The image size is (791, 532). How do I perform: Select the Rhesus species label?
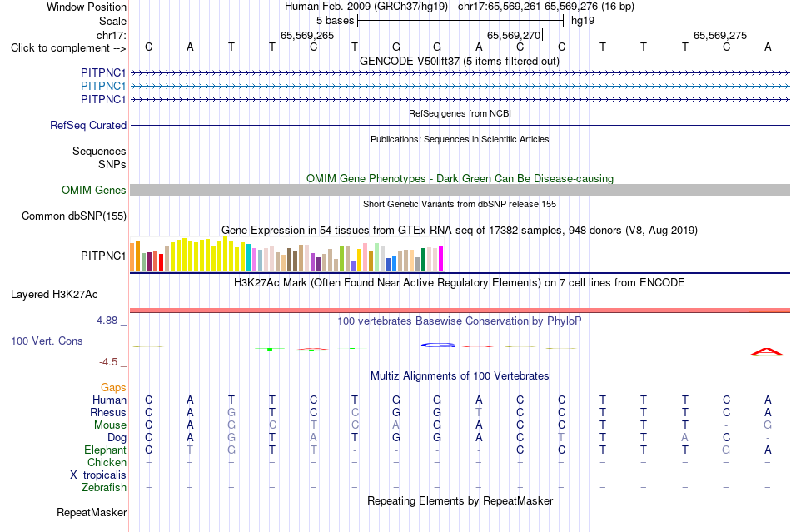tap(108, 412)
